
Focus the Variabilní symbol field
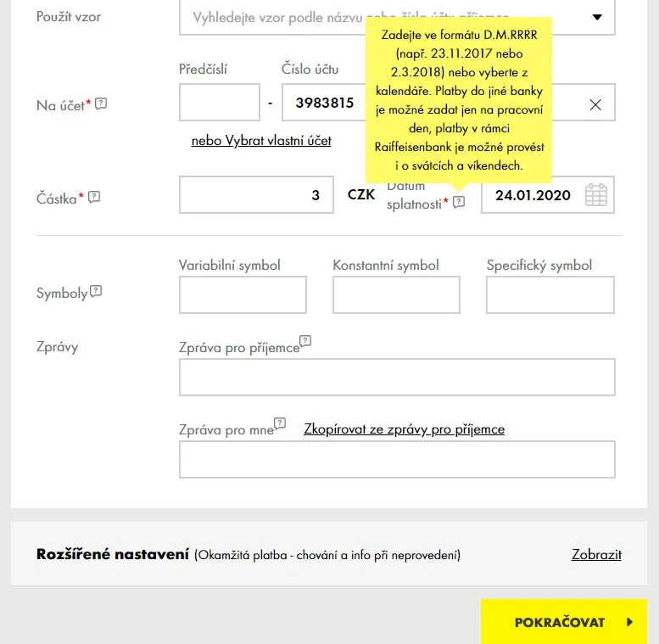coord(243,295)
